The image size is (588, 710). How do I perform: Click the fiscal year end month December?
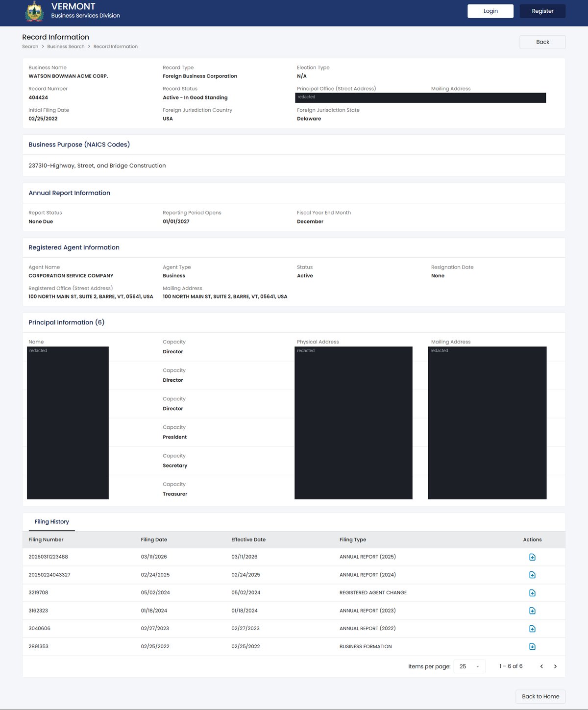[x=310, y=221]
